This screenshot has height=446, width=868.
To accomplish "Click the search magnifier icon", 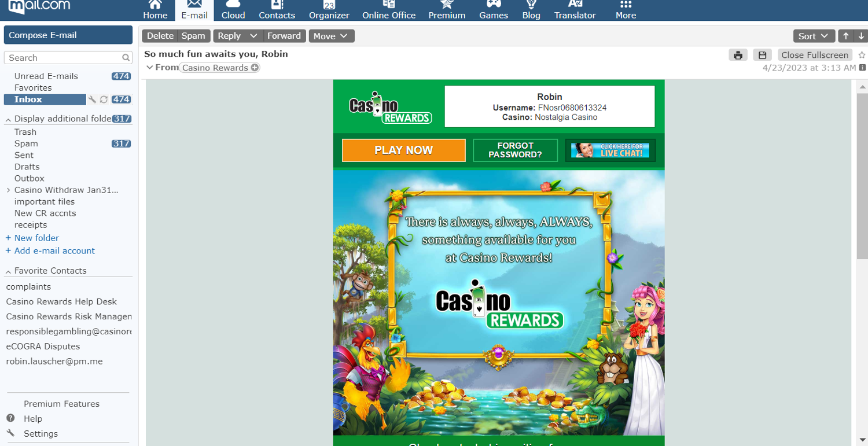I will tap(126, 58).
